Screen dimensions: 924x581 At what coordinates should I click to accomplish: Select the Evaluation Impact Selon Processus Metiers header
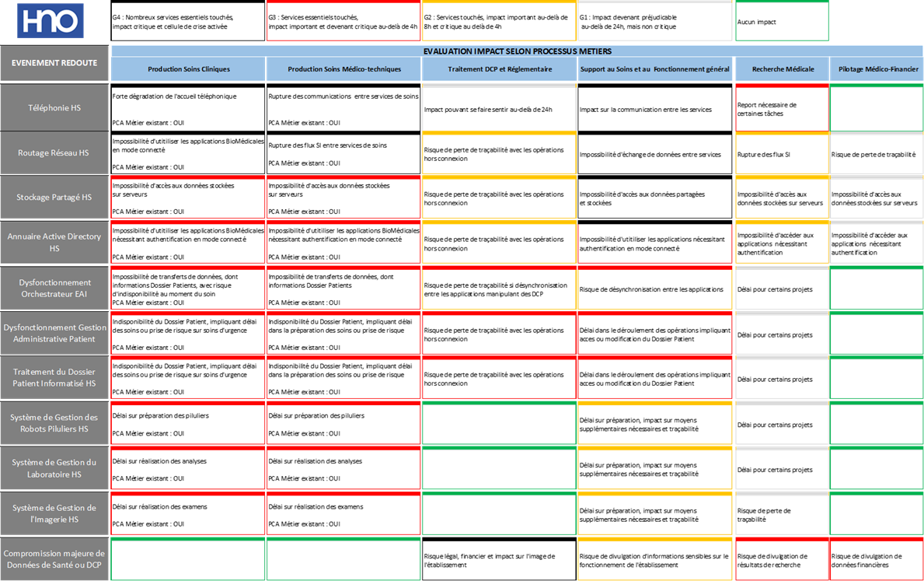pyautogui.click(x=517, y=51)
